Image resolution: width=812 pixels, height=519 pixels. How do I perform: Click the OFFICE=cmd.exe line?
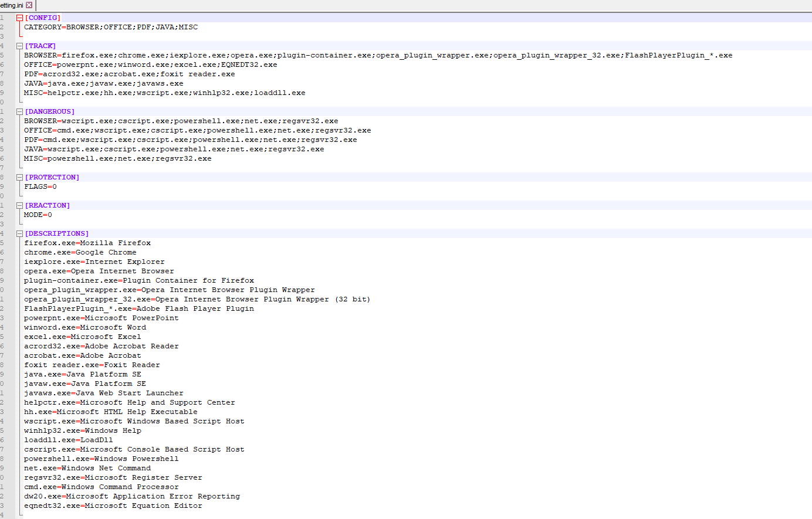pos(198,130)
